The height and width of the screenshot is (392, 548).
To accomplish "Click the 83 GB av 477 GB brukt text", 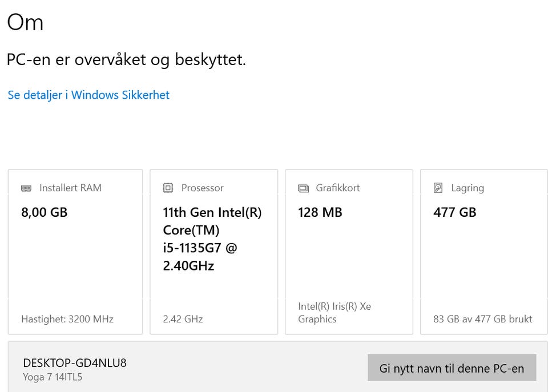I will 482,319.
